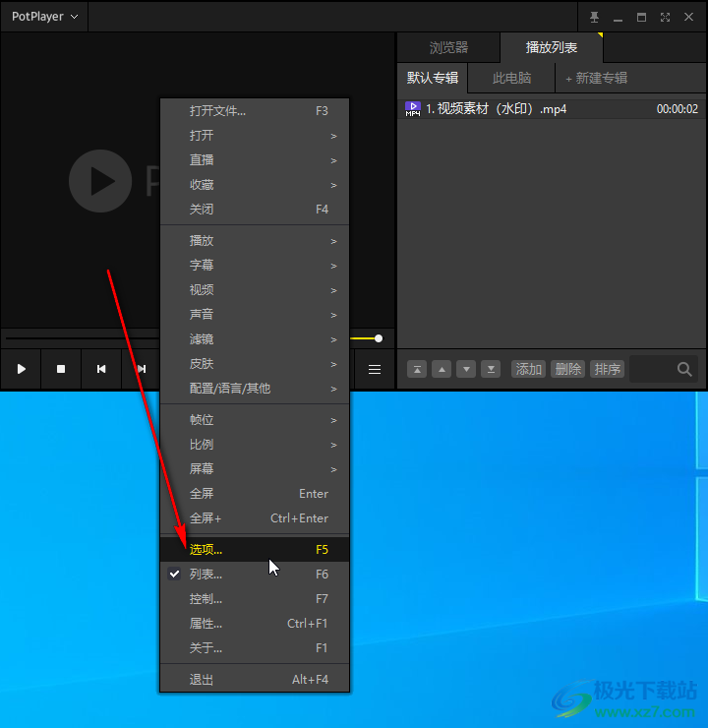Expand the 帧位 submenu

point(255,420)
